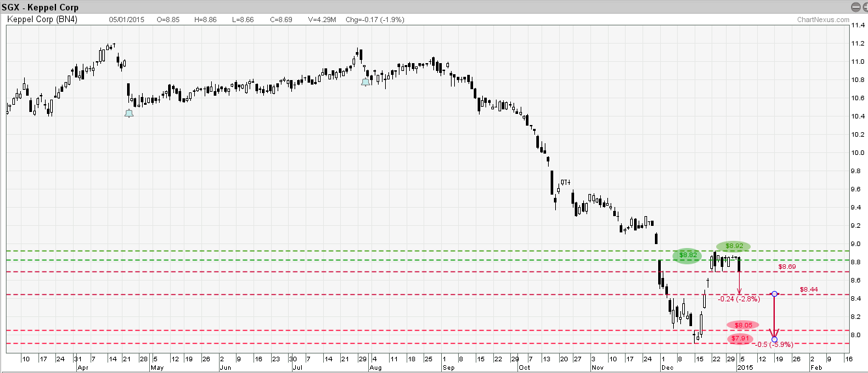Screen dimensions: 868x373
Task: Click the bell alert icon near late April
Action: (129, 113)
